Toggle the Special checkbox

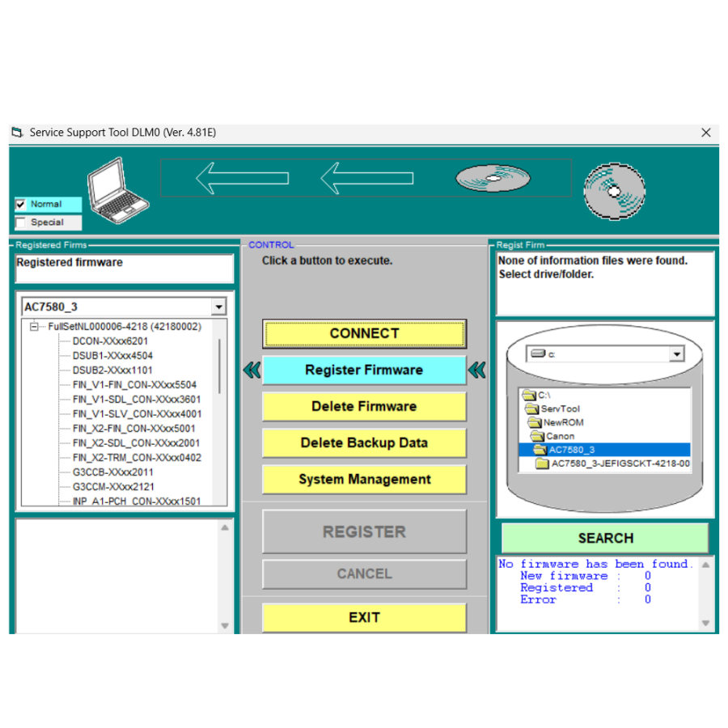click(x=20, y=222)
